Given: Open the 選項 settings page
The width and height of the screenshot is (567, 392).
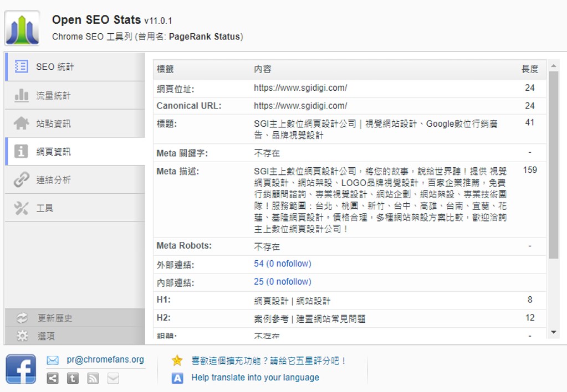Looking at the screenshot, I should (75, 336).
